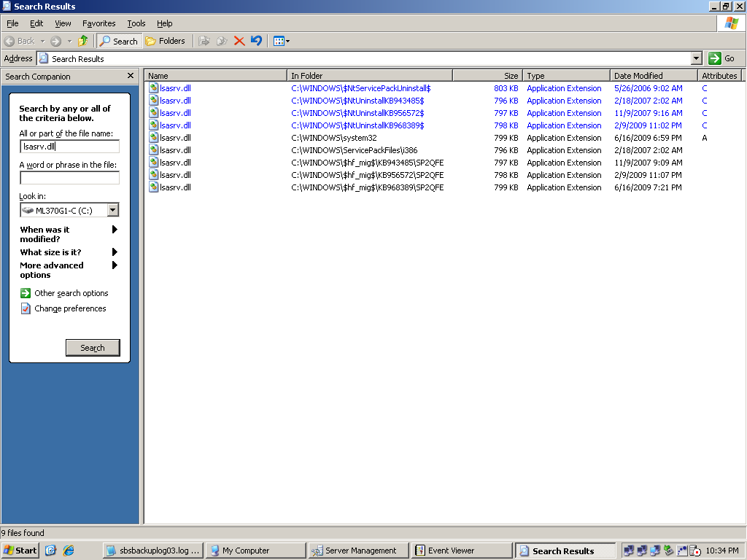Open the Back history dropdown arrow
The width and height of the screenshot is (747, 560).
[42, 42]
